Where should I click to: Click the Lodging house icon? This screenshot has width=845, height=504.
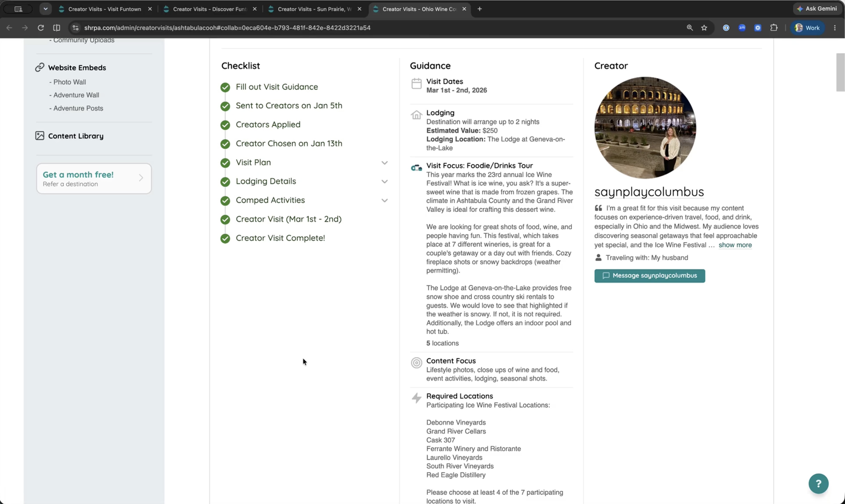pyautogui.click(x=416, y=115)
